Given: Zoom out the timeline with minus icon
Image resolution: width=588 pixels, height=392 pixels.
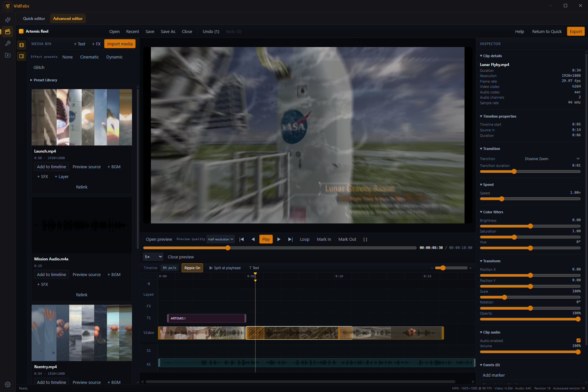Looking at the screenshot, I should pos(432,268).
